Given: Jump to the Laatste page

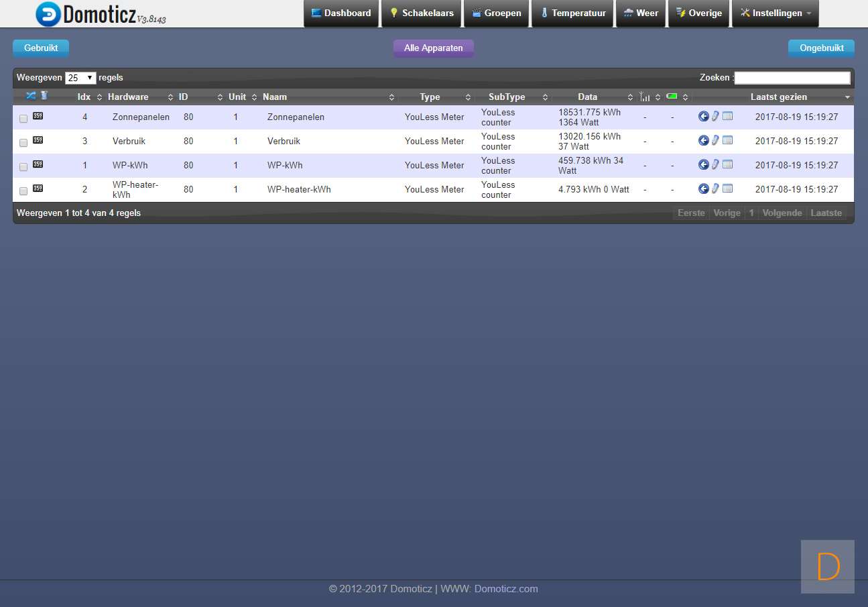Looking at the screenshot, I should (826, 213).
